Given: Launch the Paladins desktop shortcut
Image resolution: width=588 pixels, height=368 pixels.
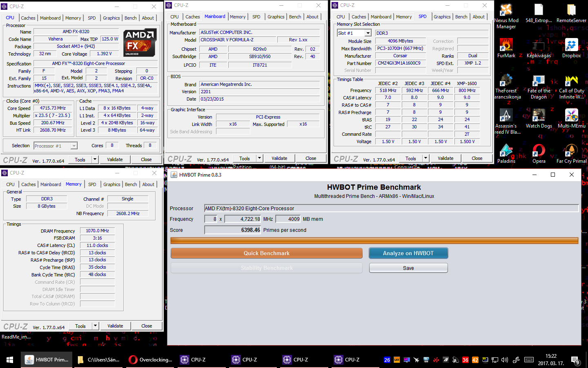Looking at the screenshot, I should (x=506, y=154).
